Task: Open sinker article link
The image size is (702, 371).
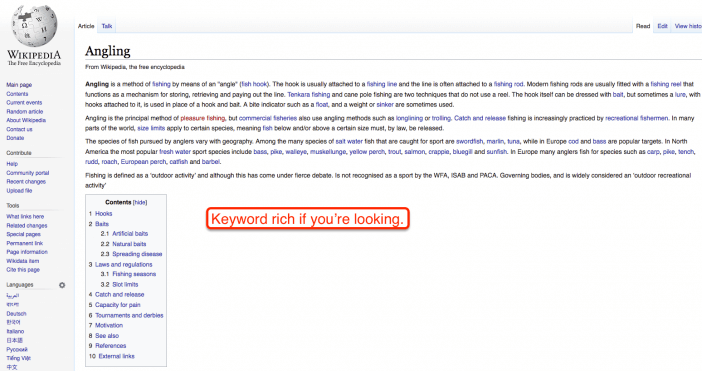Action: [x=385, y=104]
